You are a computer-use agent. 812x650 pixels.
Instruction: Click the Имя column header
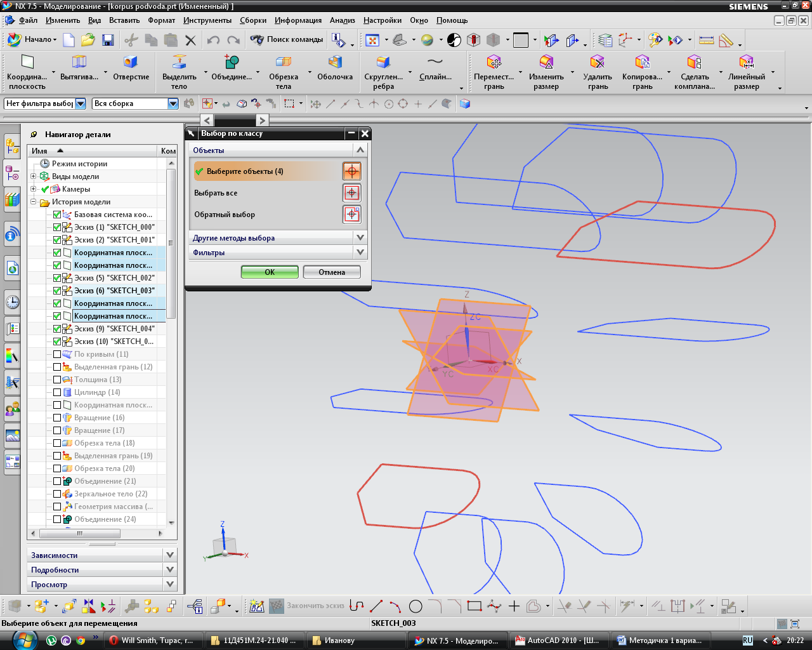pos(93,150)
